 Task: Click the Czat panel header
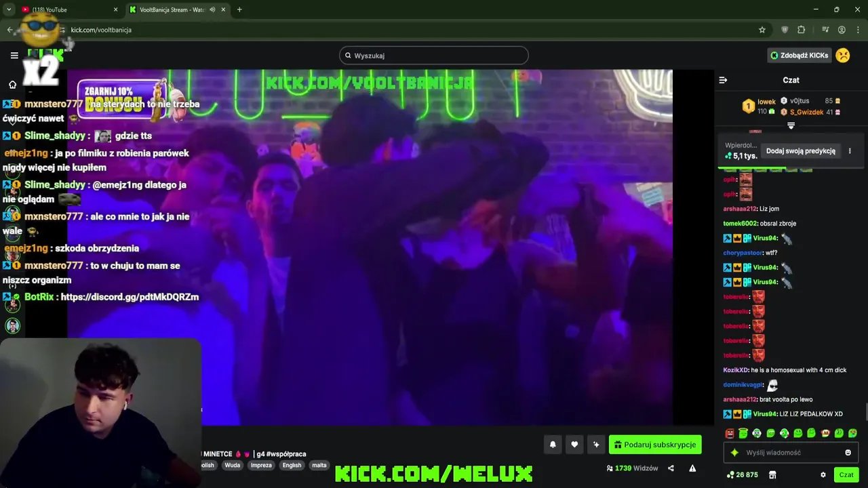click(x=791, y=80)
